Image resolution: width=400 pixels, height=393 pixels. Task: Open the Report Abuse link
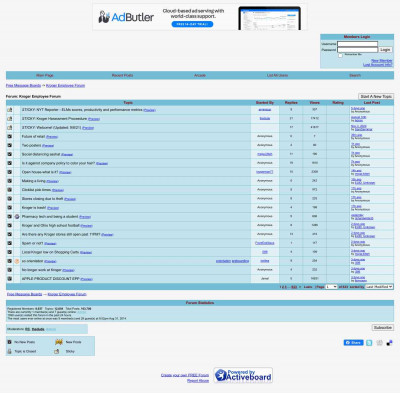point(198,381)
